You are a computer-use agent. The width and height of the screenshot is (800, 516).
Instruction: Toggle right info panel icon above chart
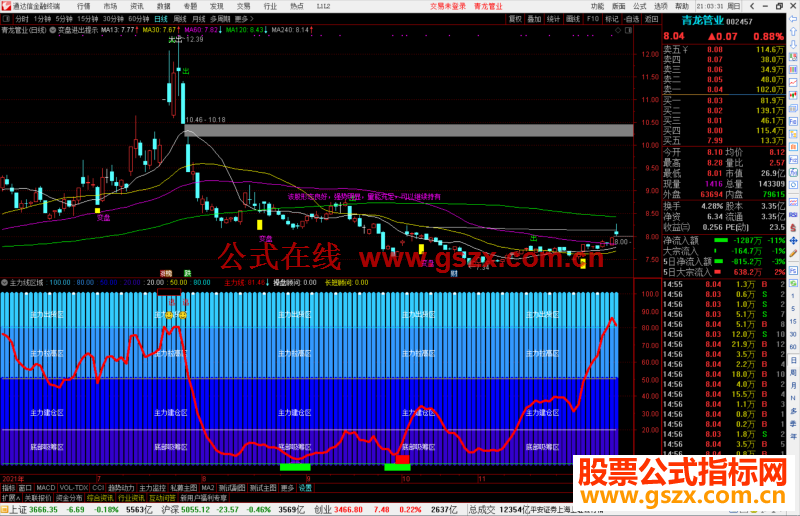[x=628, y=30]
